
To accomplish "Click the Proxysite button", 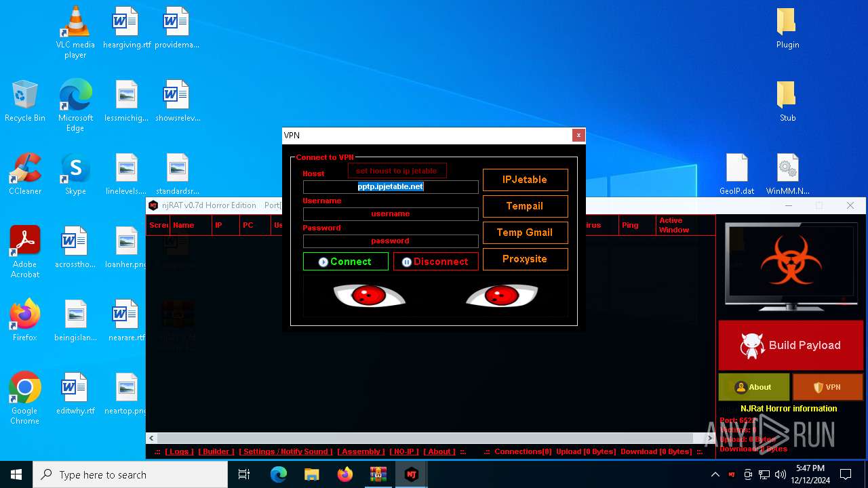I will (525, 259).
